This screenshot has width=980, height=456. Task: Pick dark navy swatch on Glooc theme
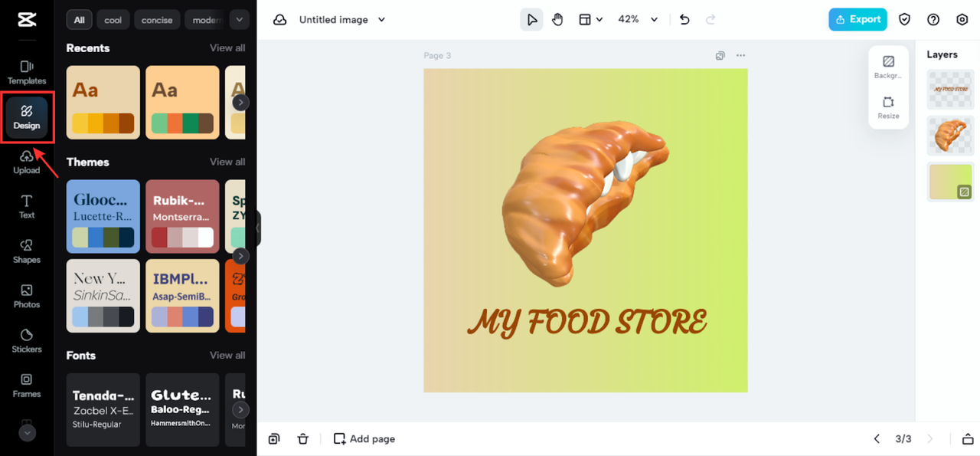[x=126, y=237]
